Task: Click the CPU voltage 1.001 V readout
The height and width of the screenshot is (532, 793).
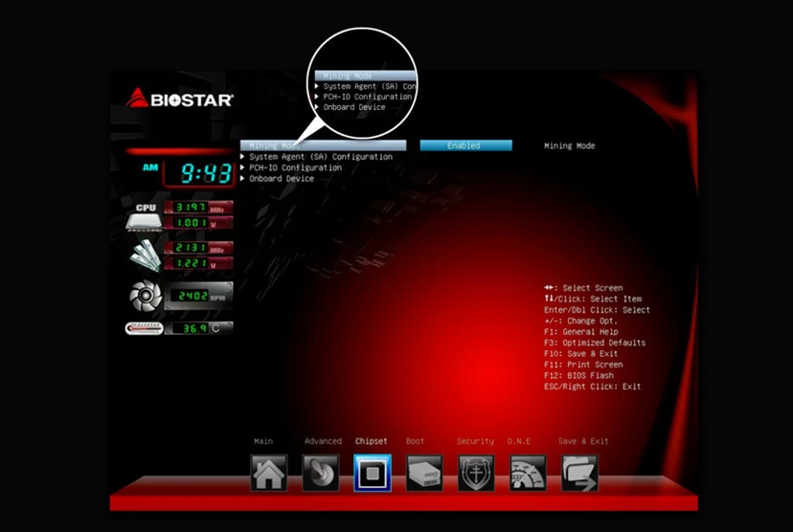Action: (199, 223)
